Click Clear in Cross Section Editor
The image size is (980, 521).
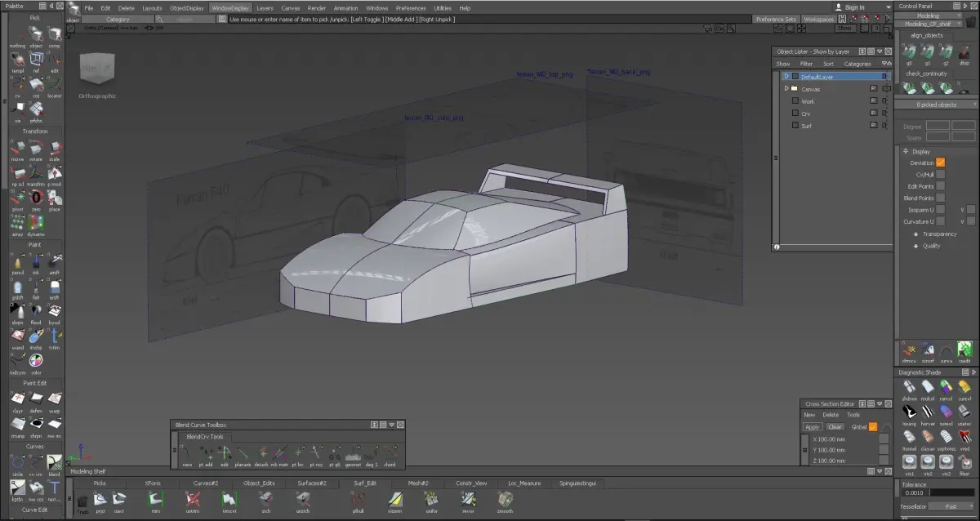pos(835,427)
